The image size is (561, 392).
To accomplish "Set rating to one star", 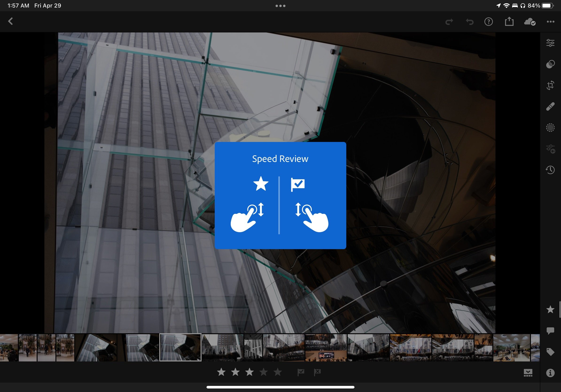I will (x=221, y=372).
